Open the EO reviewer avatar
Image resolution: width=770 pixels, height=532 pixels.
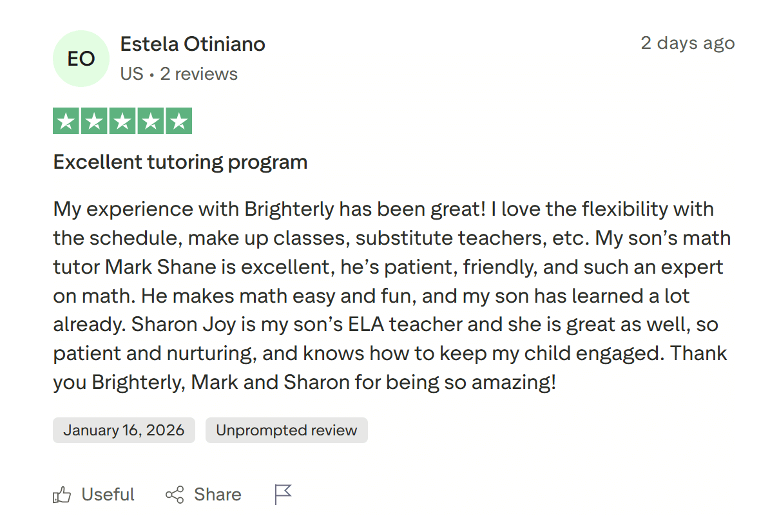pos(81,59)
